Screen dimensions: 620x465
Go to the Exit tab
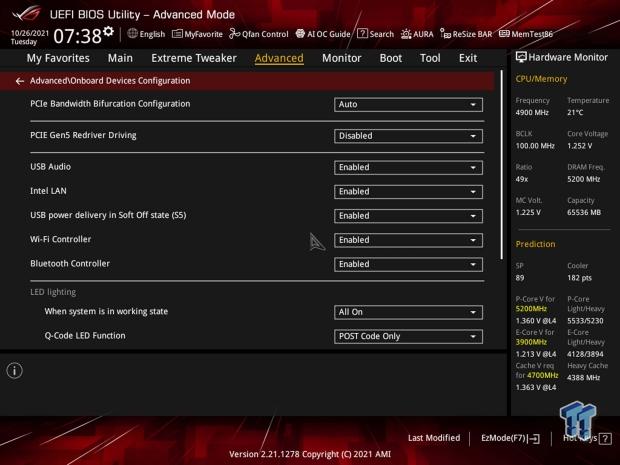click(468, 58)
